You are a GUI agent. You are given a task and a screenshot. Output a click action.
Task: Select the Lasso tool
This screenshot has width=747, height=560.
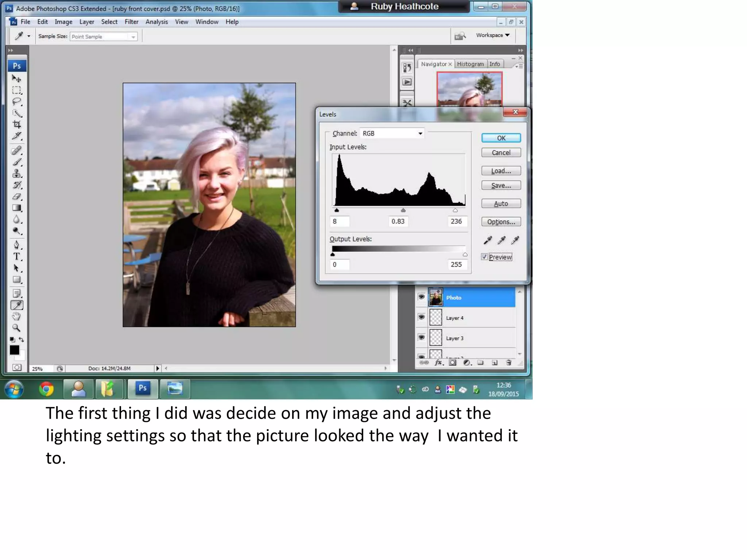tap(16, 102)
